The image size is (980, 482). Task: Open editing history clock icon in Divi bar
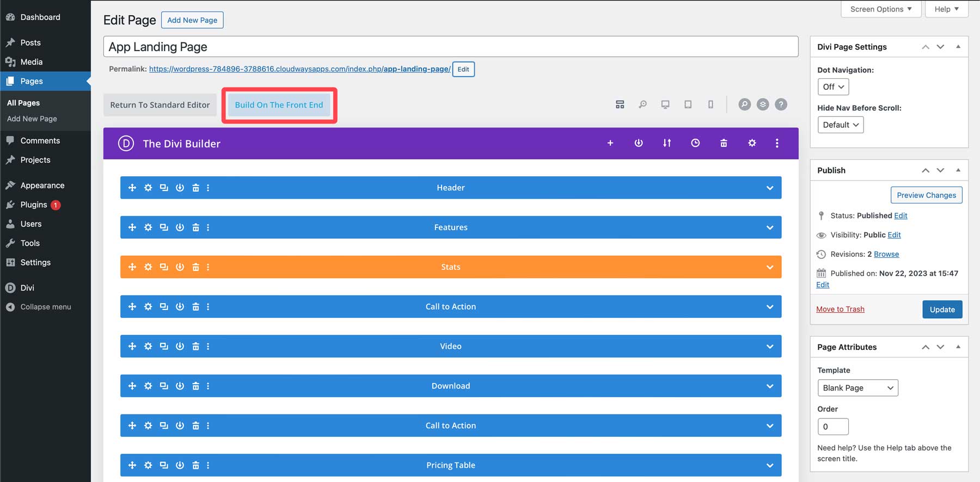point(695,143)
